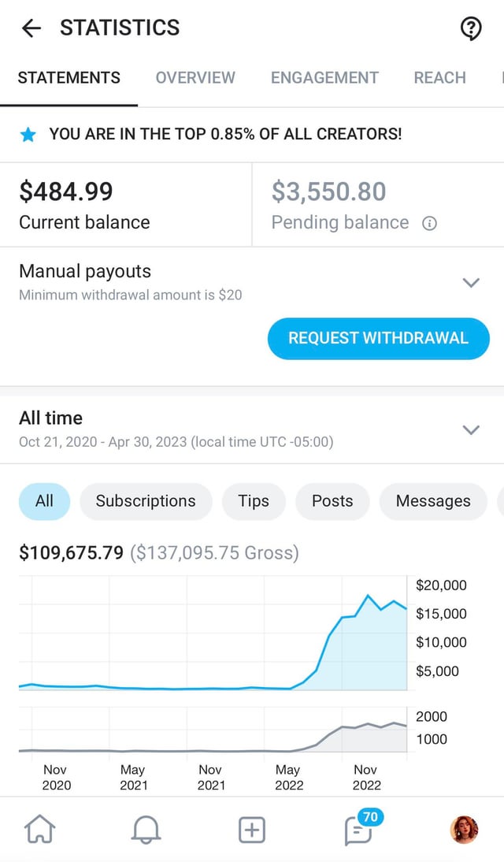The width and height of the screenshot is (504, 862).
Task: Collapse the statement period chevron
Action: point(471,429)
